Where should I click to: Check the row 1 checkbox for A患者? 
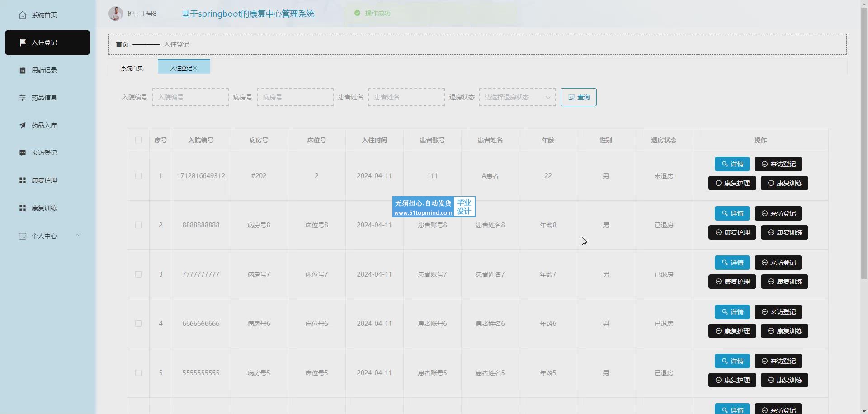(138, 176)
